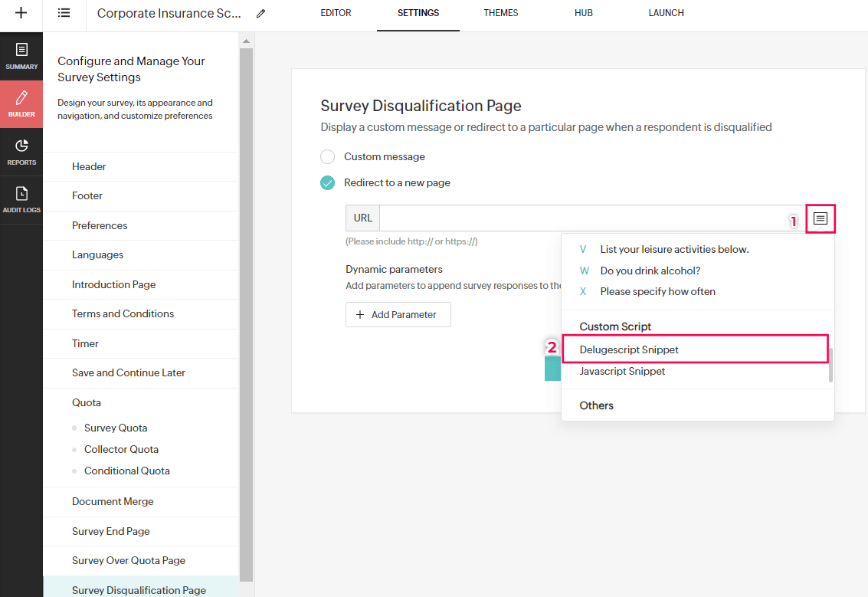Select Redirect to a new page option
The width and height of the screenshot is (868, 597).
pos(328,183)
